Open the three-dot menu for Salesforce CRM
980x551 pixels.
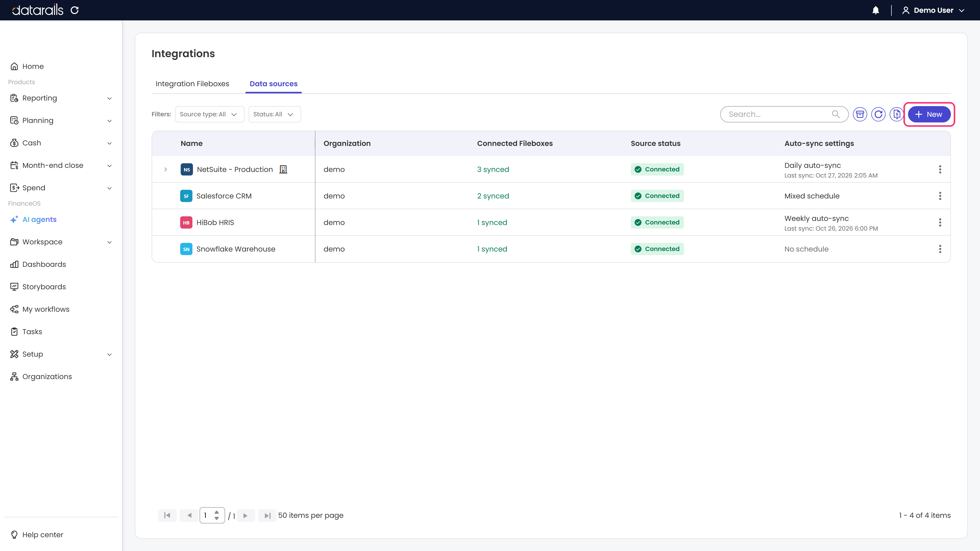(940, 196)
